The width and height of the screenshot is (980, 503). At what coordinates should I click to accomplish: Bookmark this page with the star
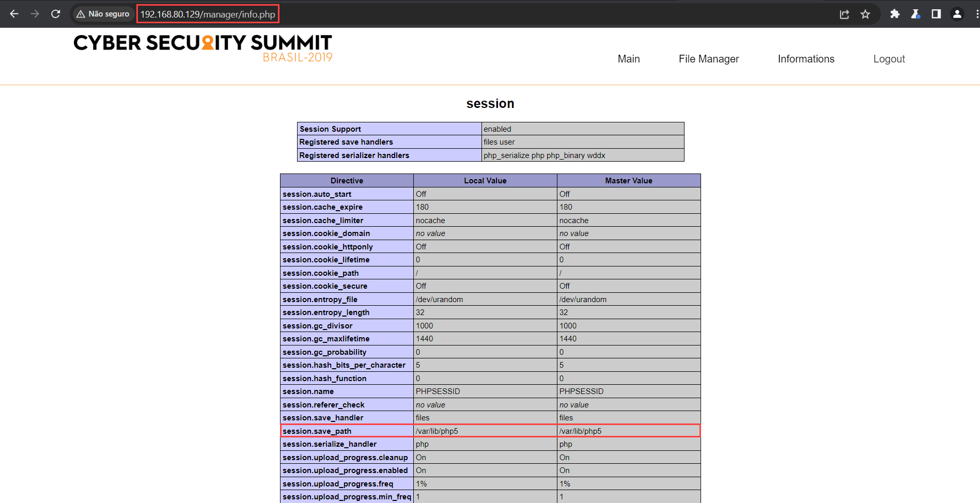coord(865,14)
